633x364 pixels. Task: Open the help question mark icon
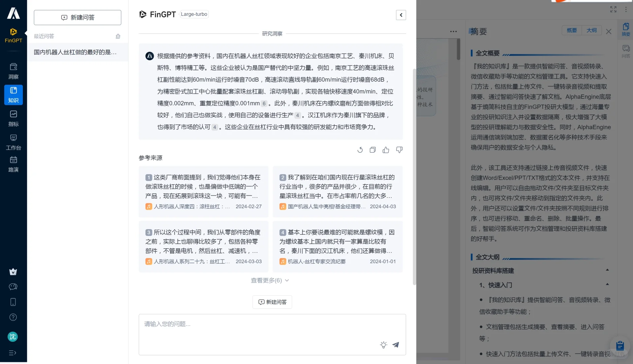(13, 317)
